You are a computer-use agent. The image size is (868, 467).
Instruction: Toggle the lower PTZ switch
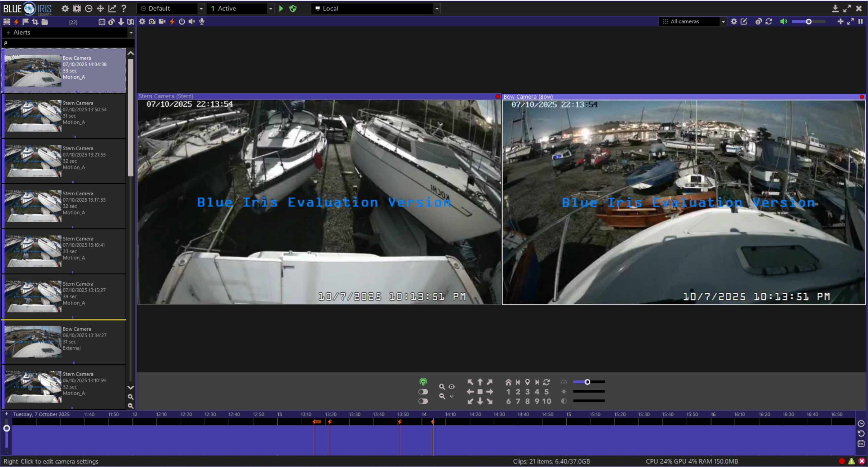click(423, 401)
